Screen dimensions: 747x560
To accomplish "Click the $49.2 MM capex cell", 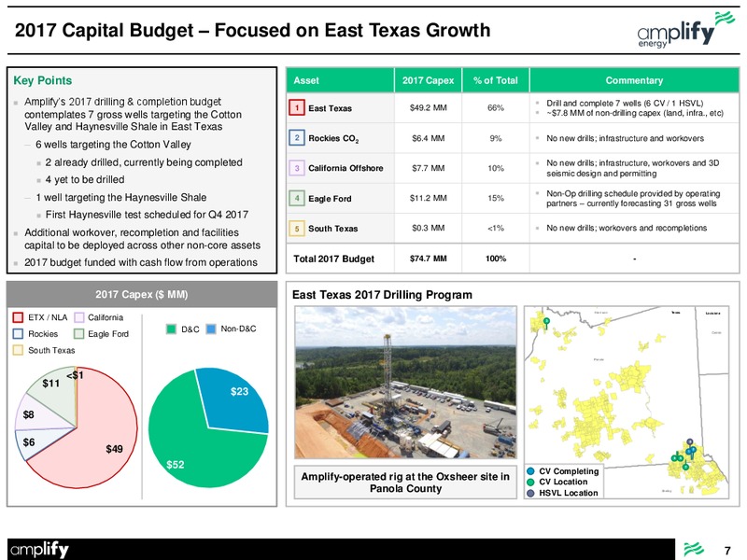I will click(428, 107).
